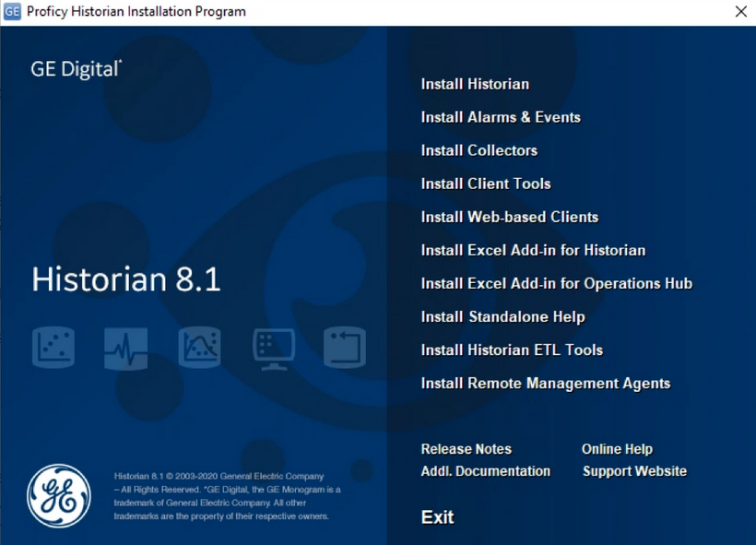Launch Install Client Tools
Viewport: 756px width, 545px height.
point(486,184)
